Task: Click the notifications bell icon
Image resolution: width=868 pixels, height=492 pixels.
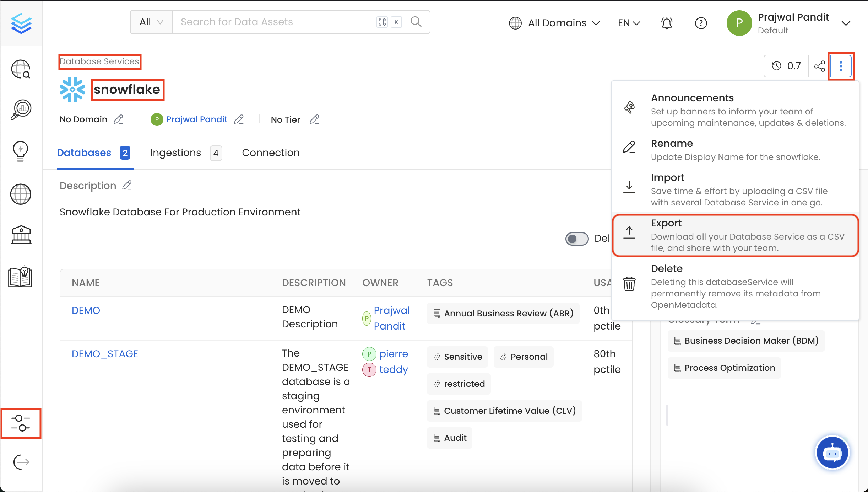Action: (666, 23)
